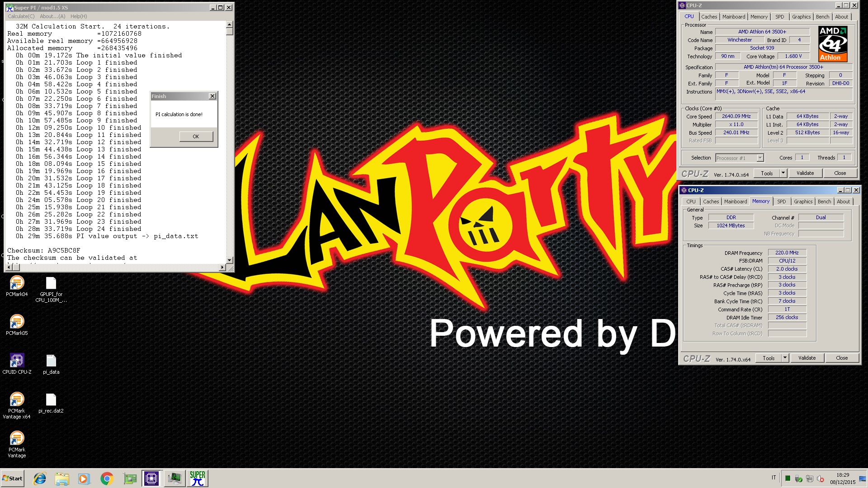
Task: Open SPD tab in top CPU-Z window
Action: (780, 17)
